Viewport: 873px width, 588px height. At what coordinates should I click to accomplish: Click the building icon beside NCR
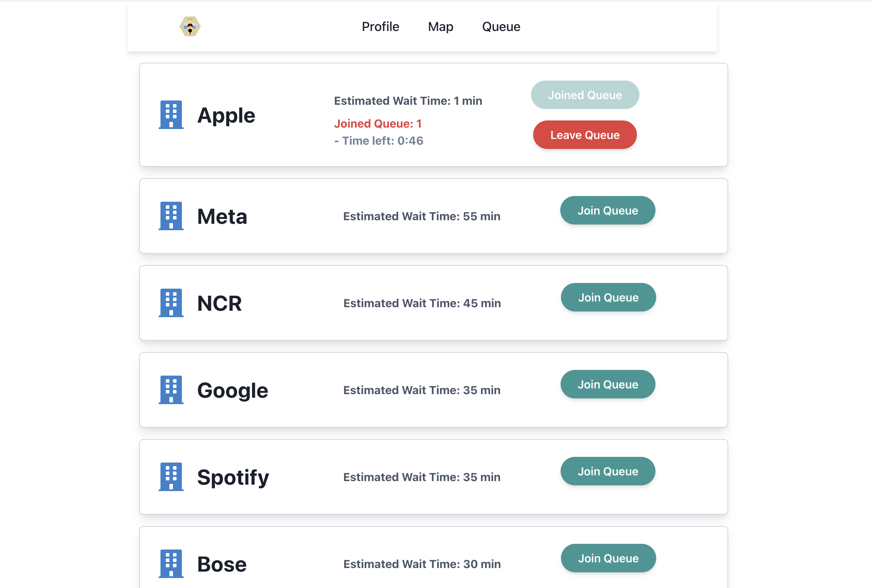171,303
